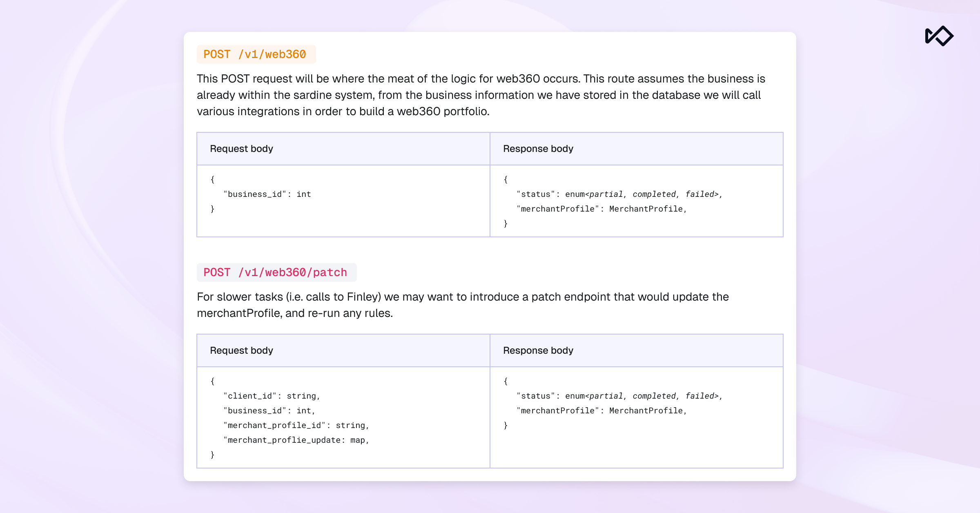Image resolution: width=980 pixels, height=513 pixels.
Task: Click the "status" enum line in first response
Action: 619,194
